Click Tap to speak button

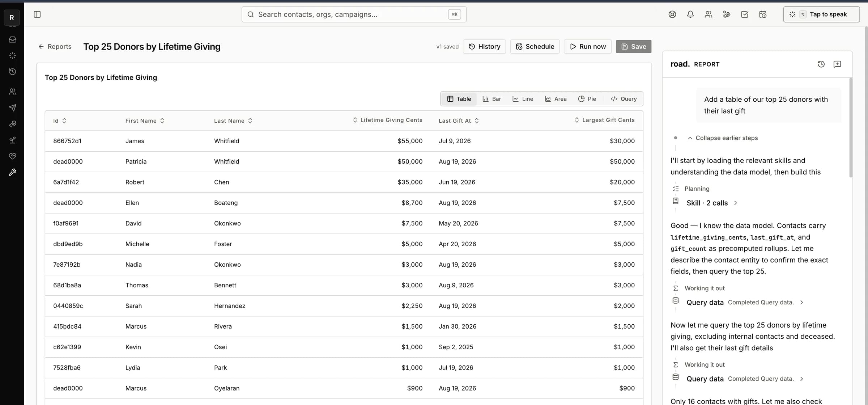821,14
